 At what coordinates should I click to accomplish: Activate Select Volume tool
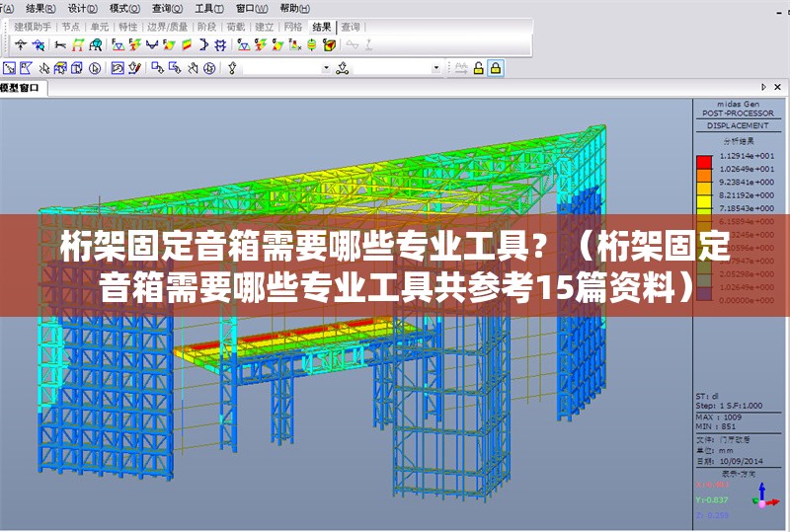pos(77,68)
